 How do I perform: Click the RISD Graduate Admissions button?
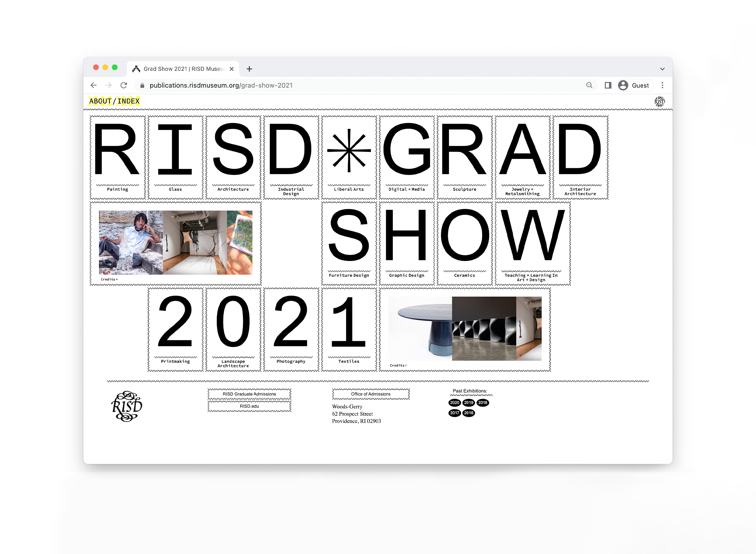click(x=249, y=394)
